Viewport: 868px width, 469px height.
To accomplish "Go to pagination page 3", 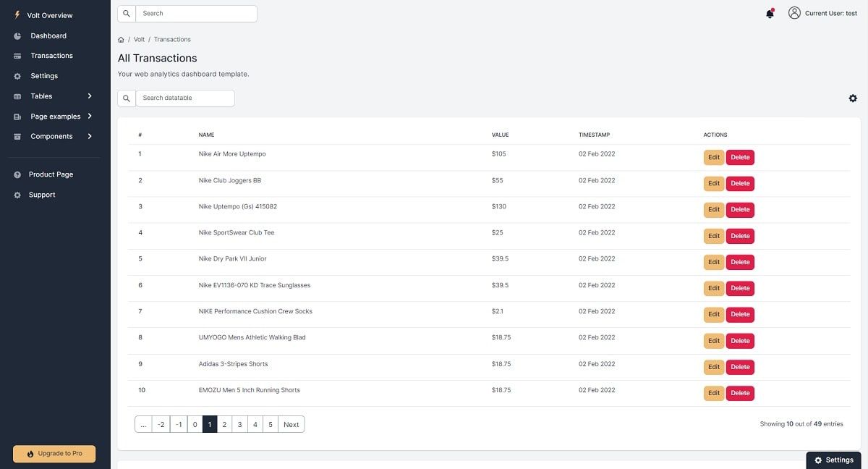I will [x=239, y=425].
